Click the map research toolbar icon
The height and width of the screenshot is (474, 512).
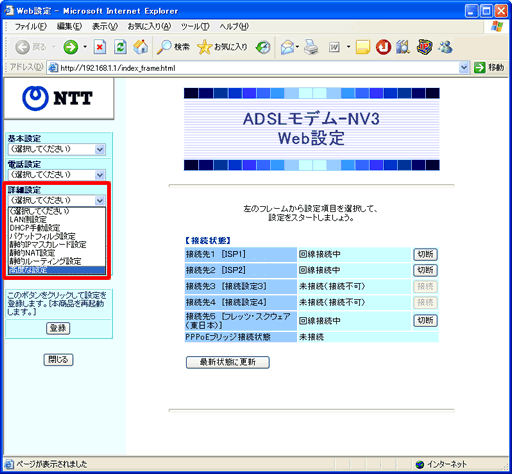pos(403,47)
